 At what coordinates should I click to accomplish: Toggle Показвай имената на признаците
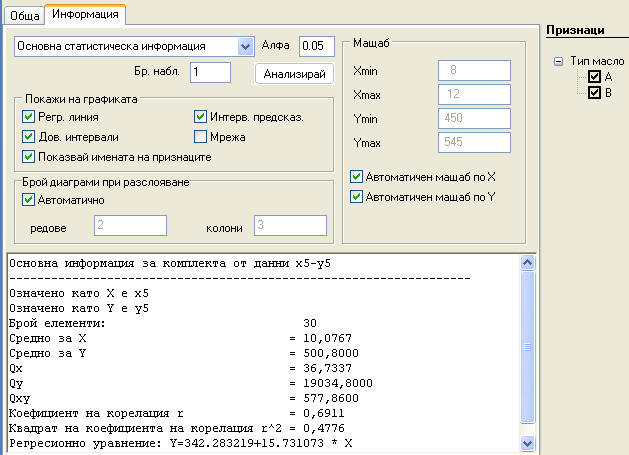(28, 157)
